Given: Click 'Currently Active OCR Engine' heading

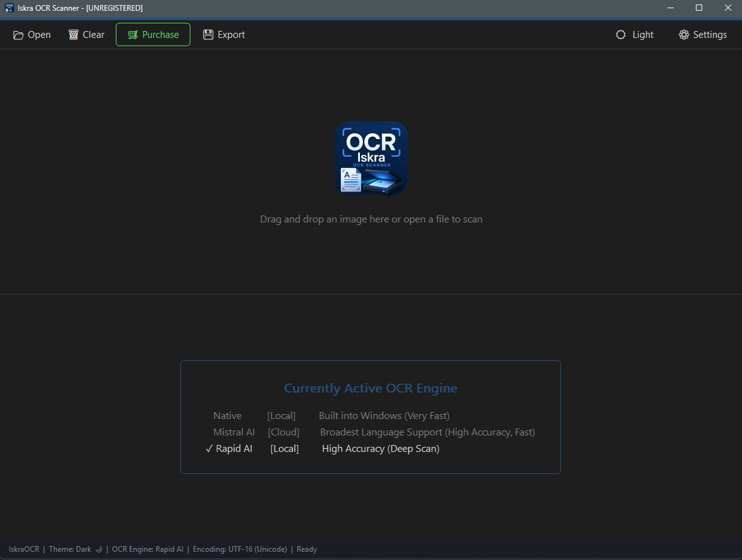Looking at the screenshot, I should click(371, 388).
